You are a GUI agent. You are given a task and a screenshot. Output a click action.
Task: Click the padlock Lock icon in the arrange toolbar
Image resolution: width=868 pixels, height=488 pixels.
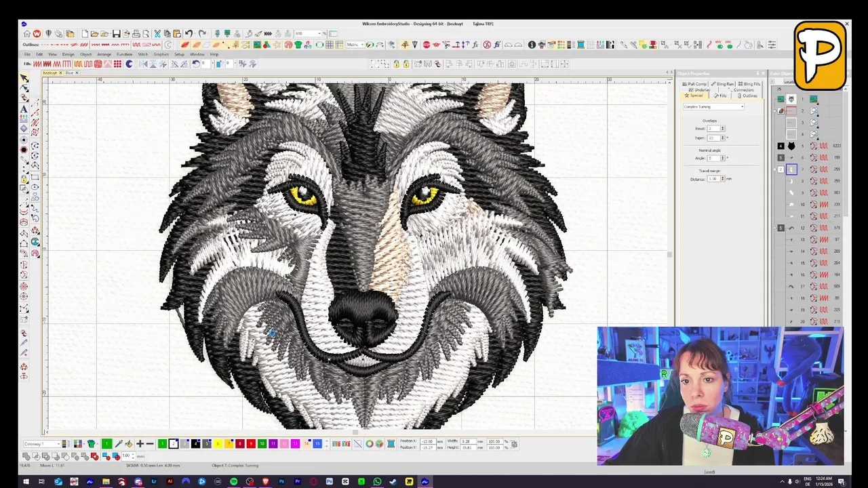coord(396,64)
